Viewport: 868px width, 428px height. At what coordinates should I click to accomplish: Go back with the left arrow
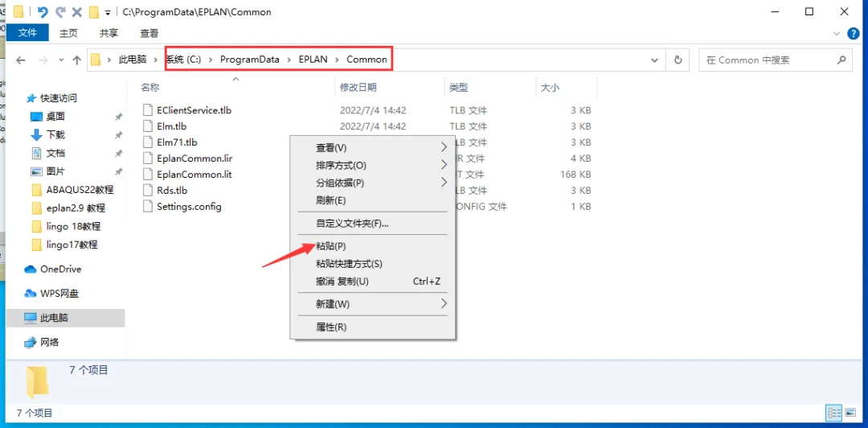point(21,60)
